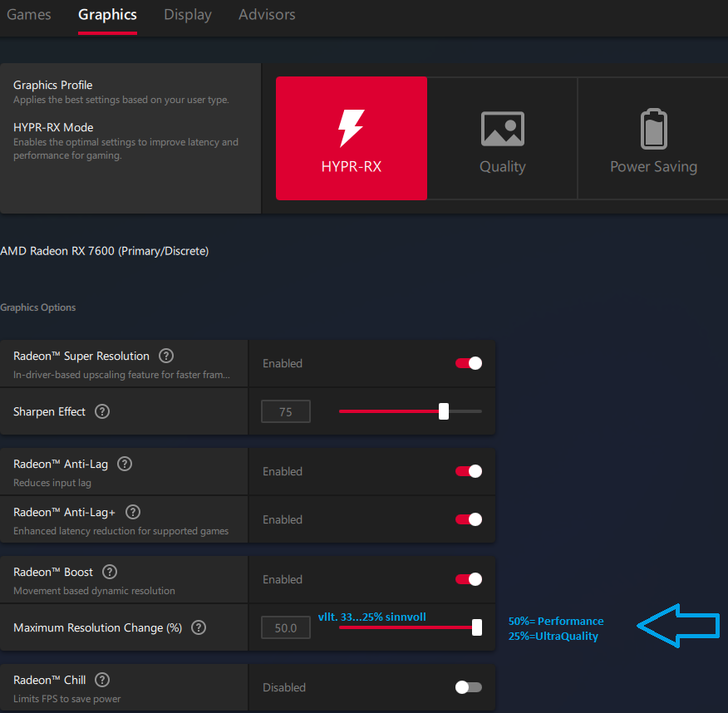Click 'Applies the best settings' description

pos(121,100)
